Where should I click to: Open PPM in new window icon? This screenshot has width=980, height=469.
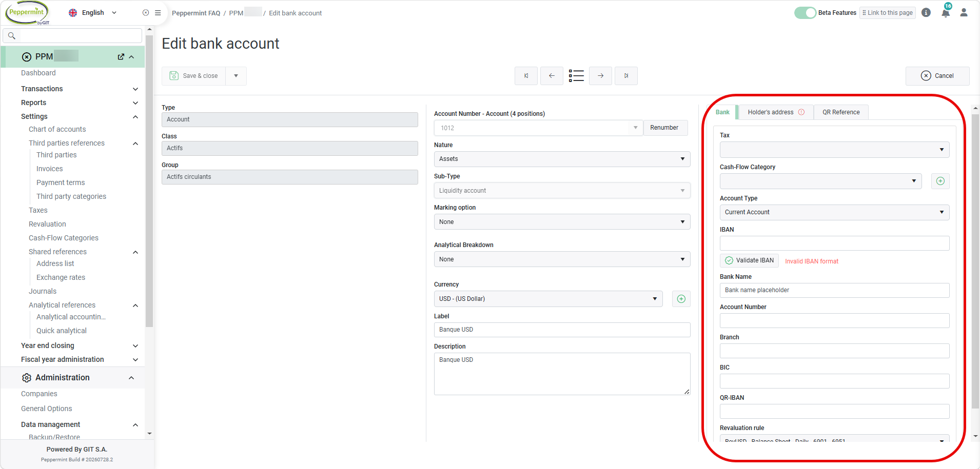tap(121, 57)
